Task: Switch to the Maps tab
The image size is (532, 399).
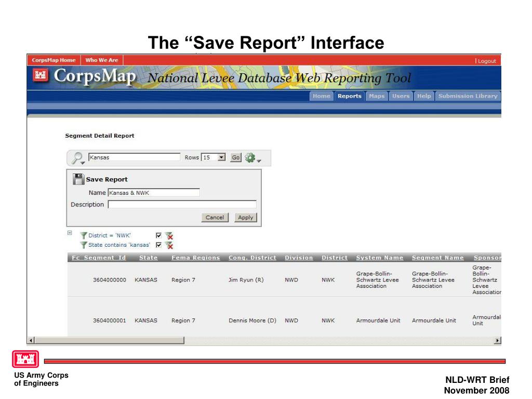Action: click(377, 96)
